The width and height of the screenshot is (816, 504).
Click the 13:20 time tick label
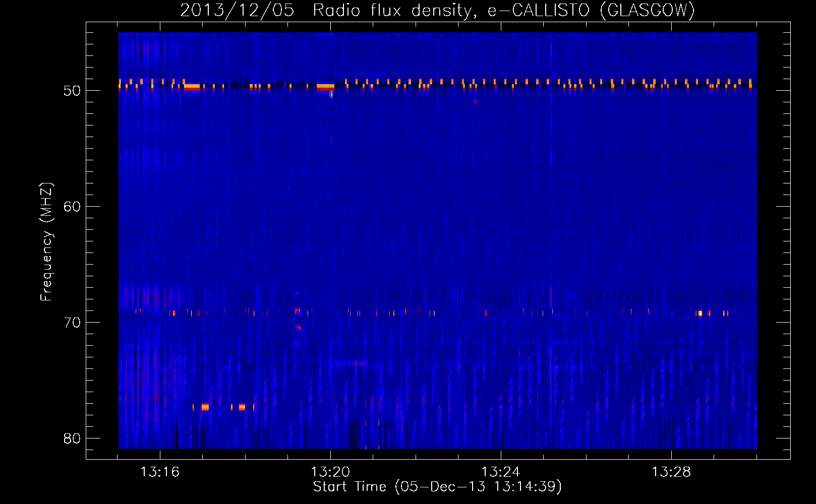point(330,472)
